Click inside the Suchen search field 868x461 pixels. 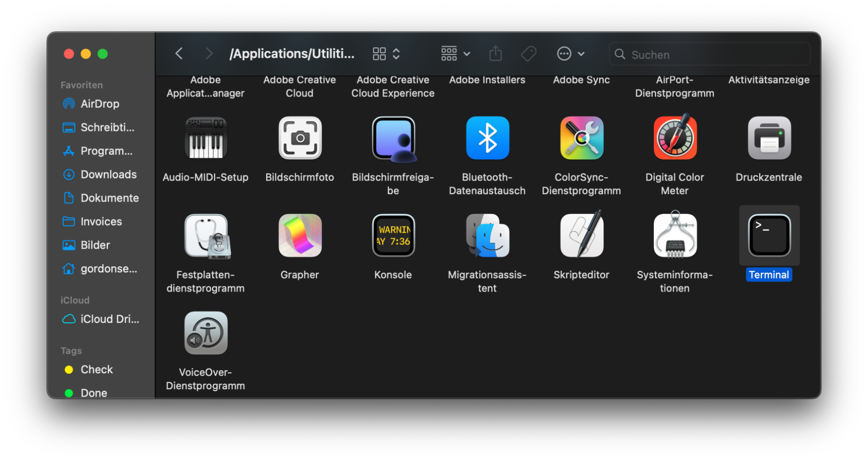(709, 54)
